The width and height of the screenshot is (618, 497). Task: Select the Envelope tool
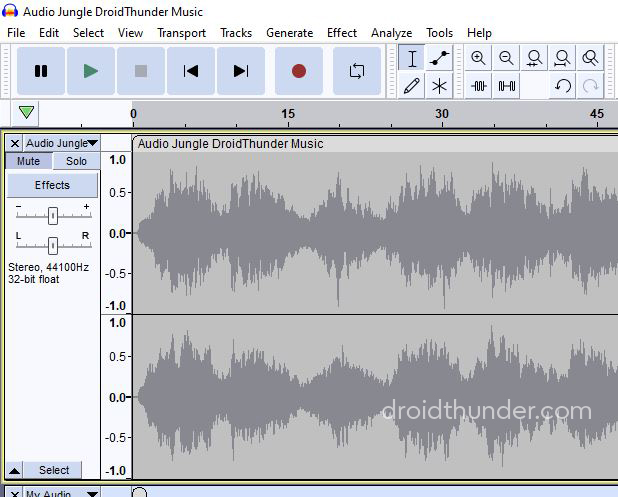click(x=439, y=58)
